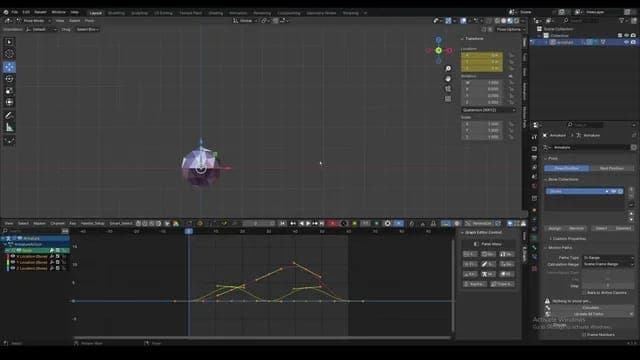Switch perspective/orthographic view icon
This screenshot has width=640, height=360.
tap(448, 99)
